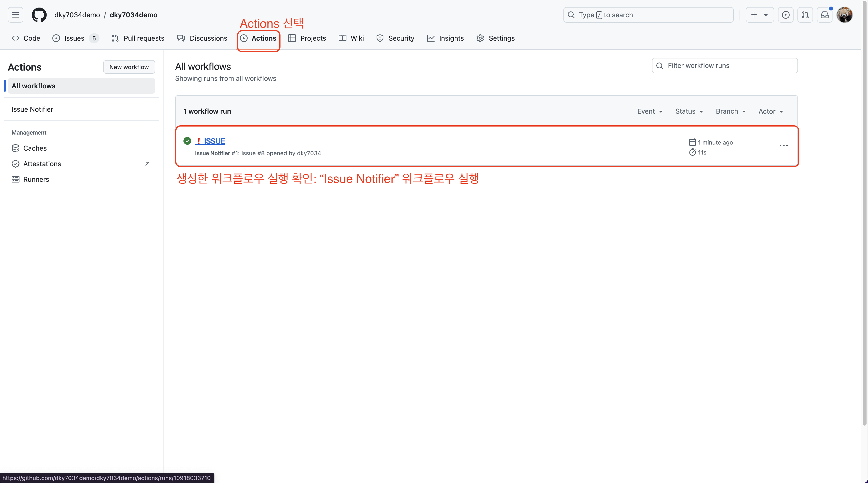Open the hamburger navigation menu
This screenshot has height=483, width=868.
tap(16, 15)
